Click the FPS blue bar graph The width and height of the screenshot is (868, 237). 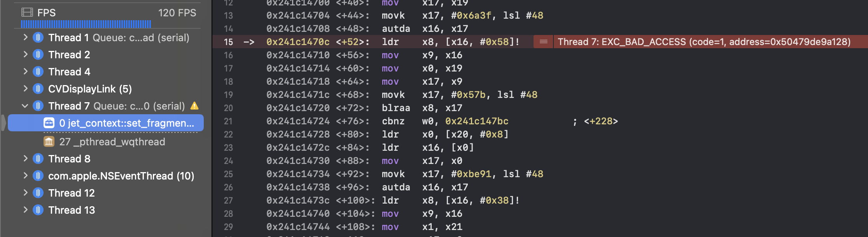[86, 24]
